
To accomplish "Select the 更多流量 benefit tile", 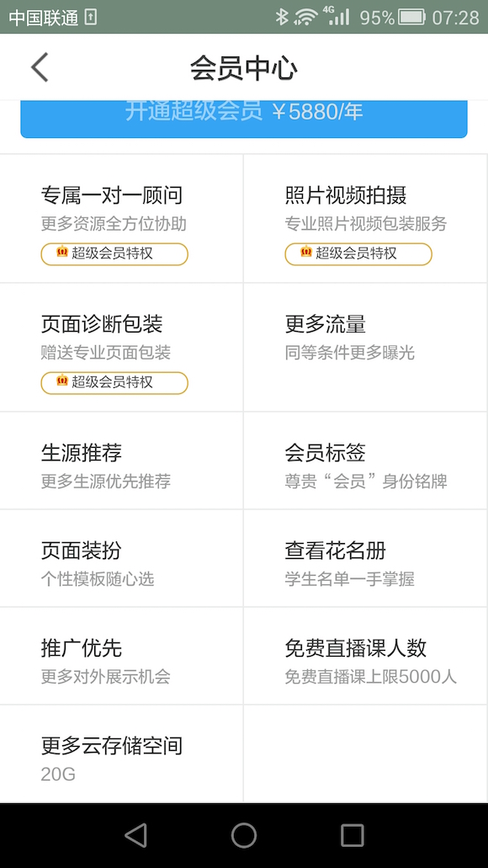I will click(x=366, y=347).
